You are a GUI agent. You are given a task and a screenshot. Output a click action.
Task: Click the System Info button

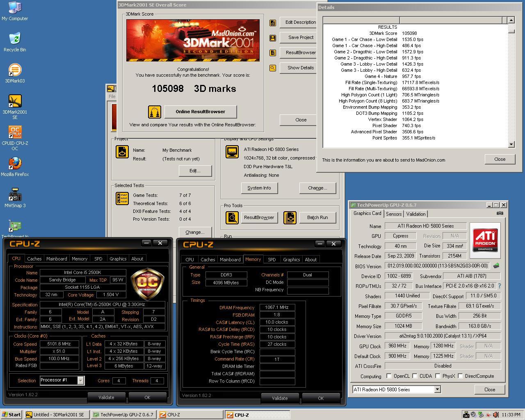click(x=259, y=188)
